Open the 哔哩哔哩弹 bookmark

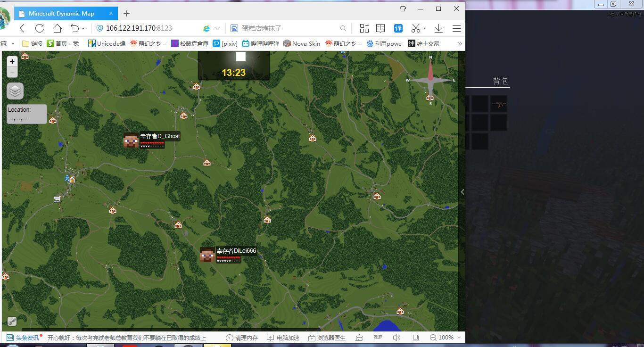[260, 43]
